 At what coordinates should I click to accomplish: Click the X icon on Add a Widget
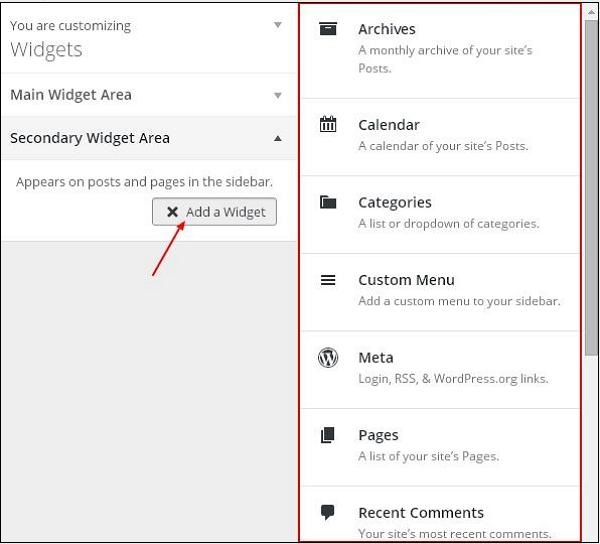(173, 212)
